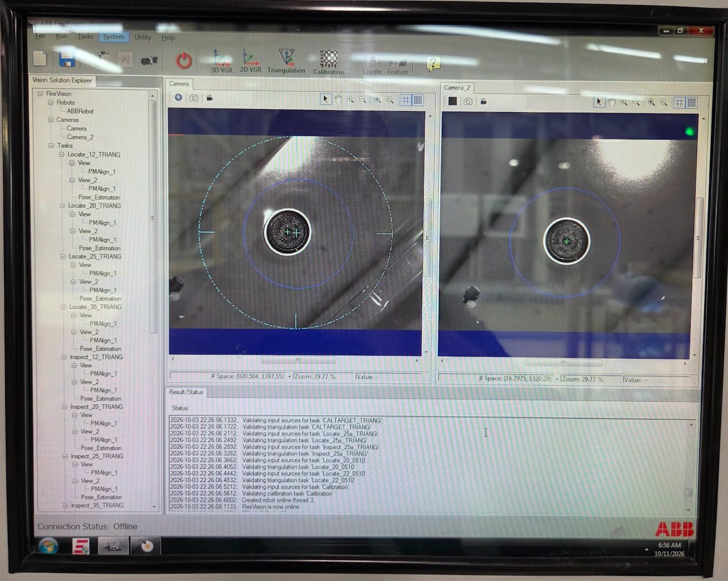Select pointer tool in Camera panel
Screen dimensions: 728x581
coord(326,99)
